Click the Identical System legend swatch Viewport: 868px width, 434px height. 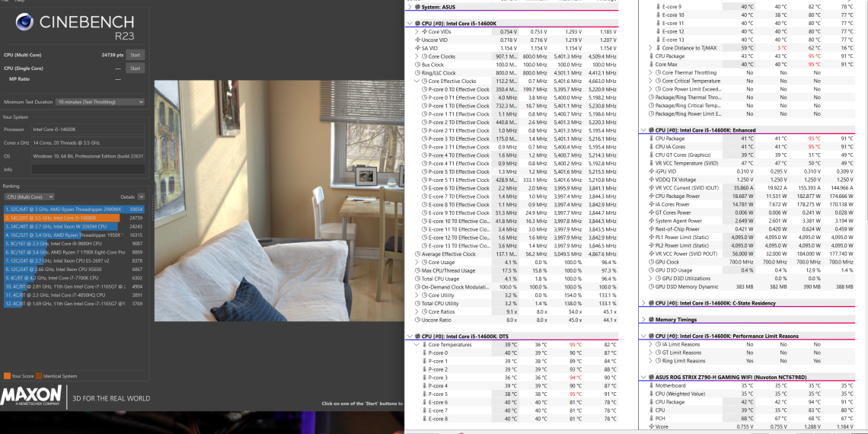39,376
